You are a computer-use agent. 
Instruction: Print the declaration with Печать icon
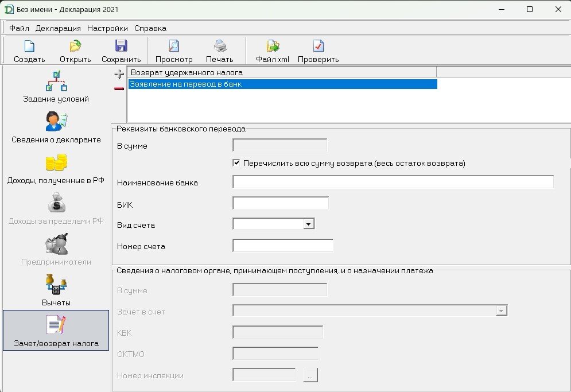coord(220,46)
